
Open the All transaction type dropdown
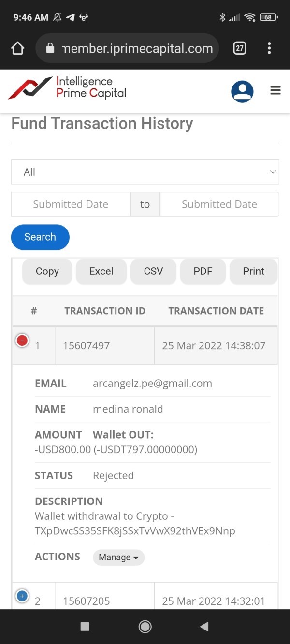coord(145,172)
